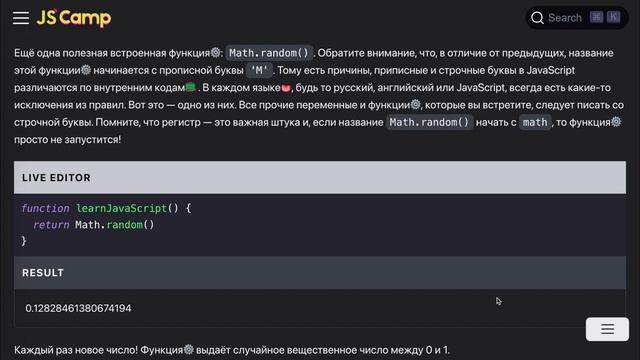Click the RESULT header
This screenshot has width=640, height=360.
click(320, 273)
